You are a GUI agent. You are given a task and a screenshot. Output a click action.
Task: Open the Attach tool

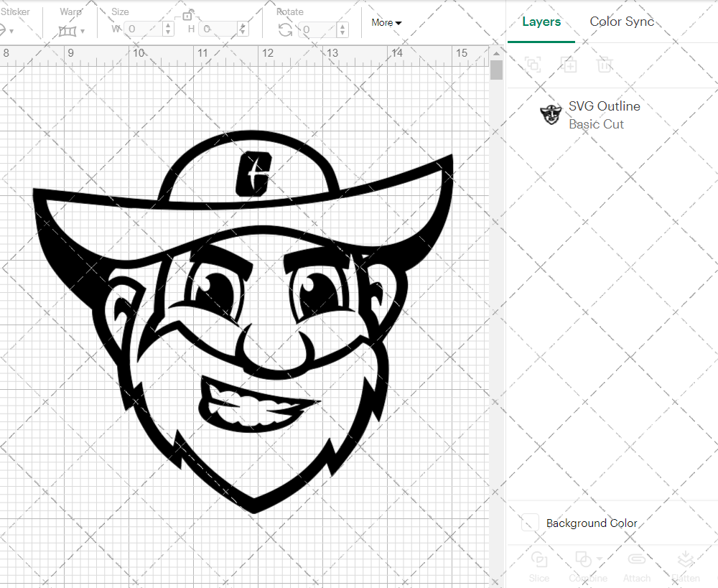click(637, 567)
